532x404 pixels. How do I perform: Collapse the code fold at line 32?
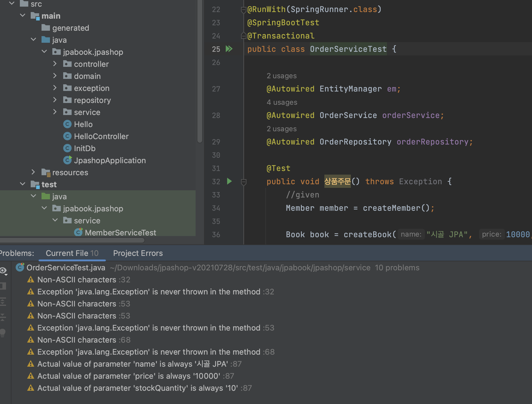coord(244,182)
